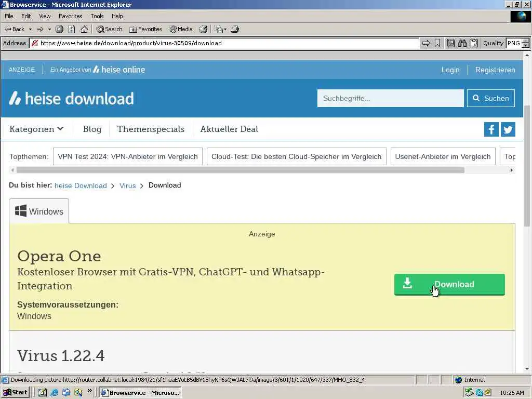Click the clipboard icon near Quality
This screenshot has width=532, height=399.
[474, 43]
